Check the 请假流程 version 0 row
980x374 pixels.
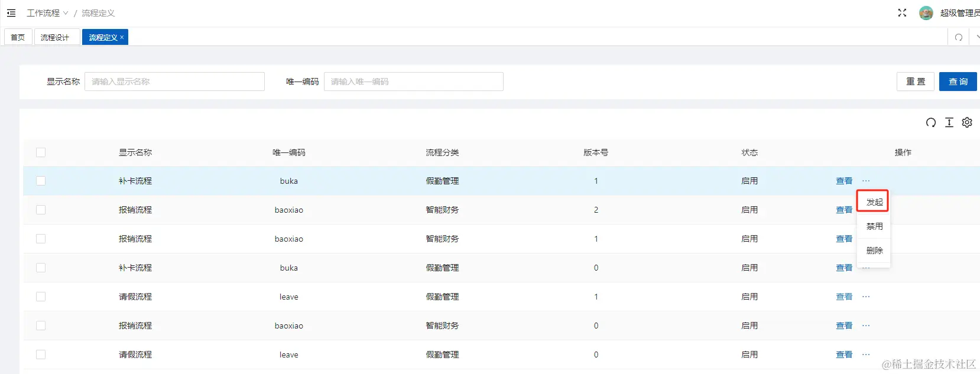[41, 355]
